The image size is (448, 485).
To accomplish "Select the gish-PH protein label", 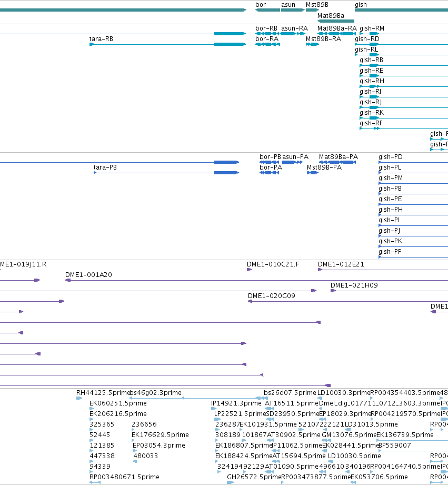I will [391, 210].
